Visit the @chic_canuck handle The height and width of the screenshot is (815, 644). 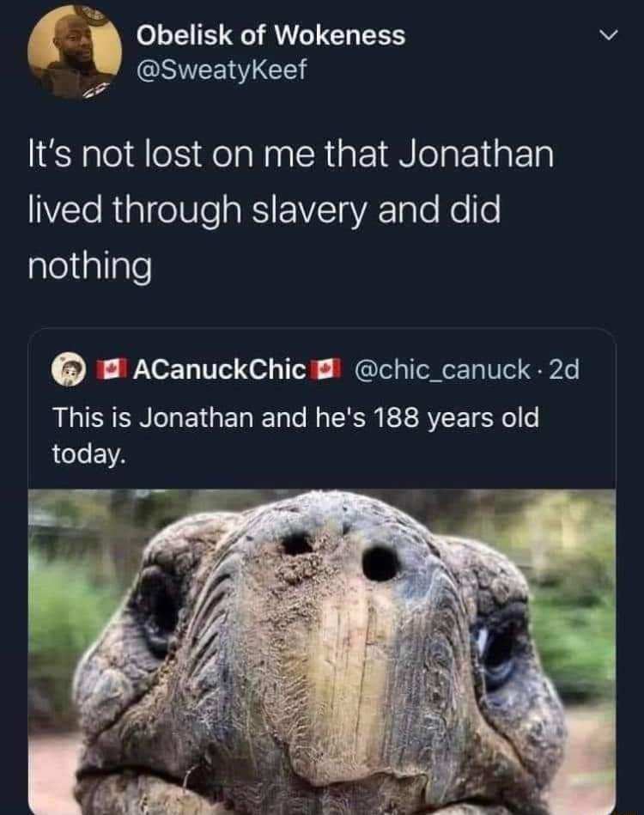(x=442, y=369)
